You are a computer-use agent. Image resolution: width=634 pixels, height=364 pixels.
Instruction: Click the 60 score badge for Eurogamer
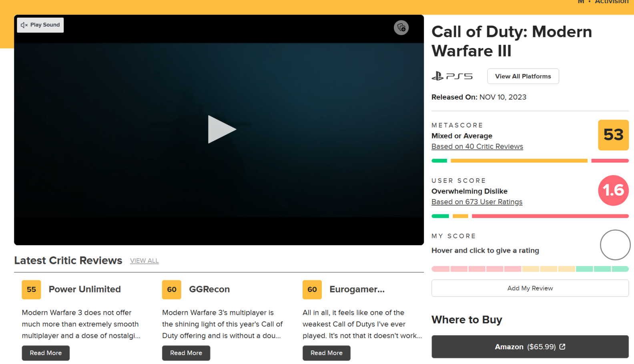click(x=312, y=290)
